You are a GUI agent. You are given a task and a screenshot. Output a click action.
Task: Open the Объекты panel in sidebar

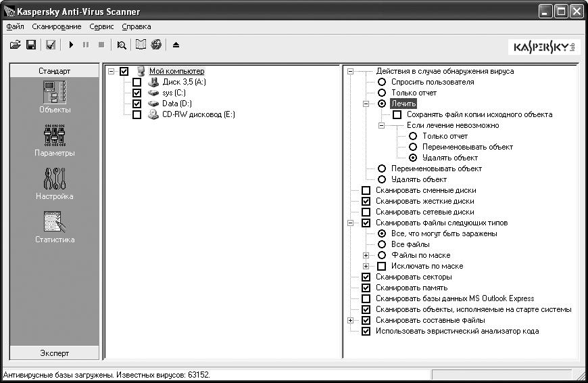coord(55,97)
